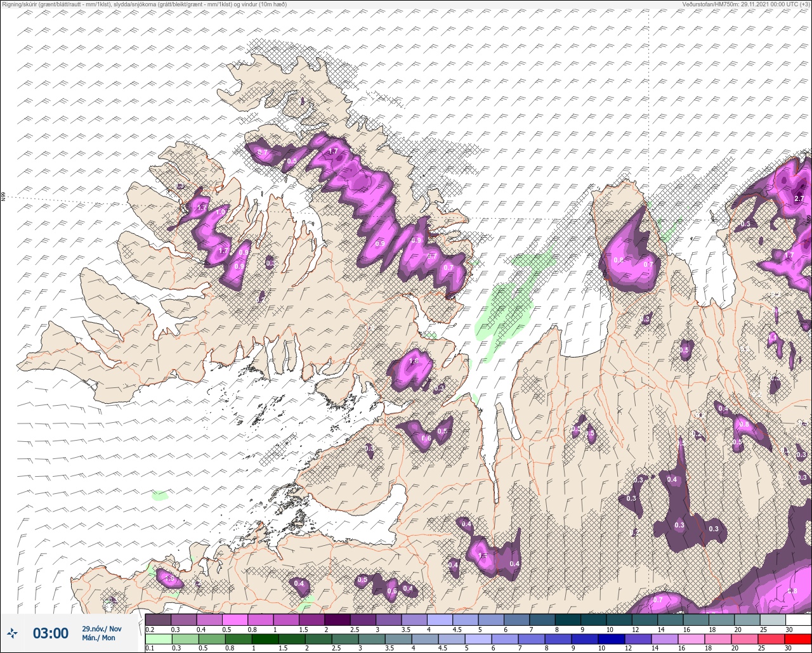Select the pink rain swatch from 16 to 18
The width and height of the screenshot is (812, 653).
(691, 639)
